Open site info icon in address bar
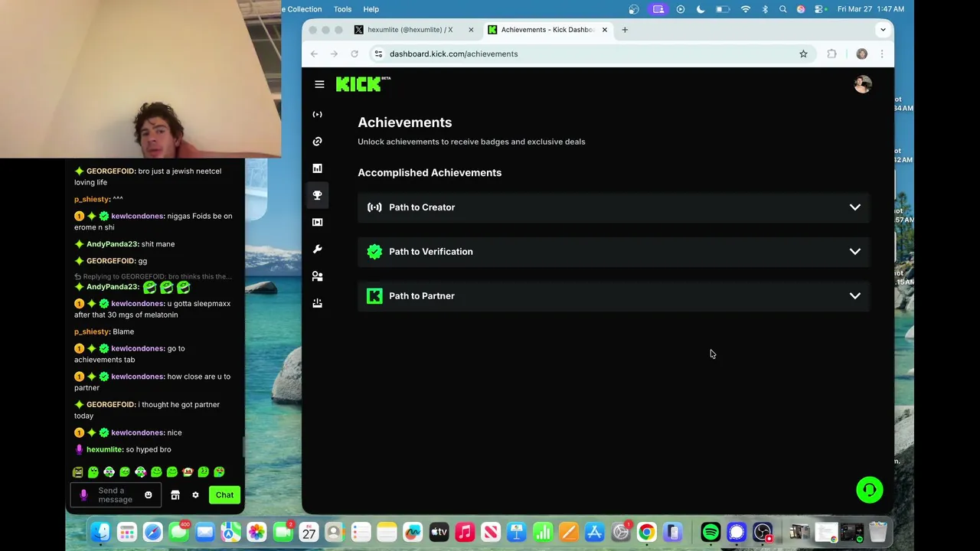Viewport: 980px width, 551px height. point(378,54)
